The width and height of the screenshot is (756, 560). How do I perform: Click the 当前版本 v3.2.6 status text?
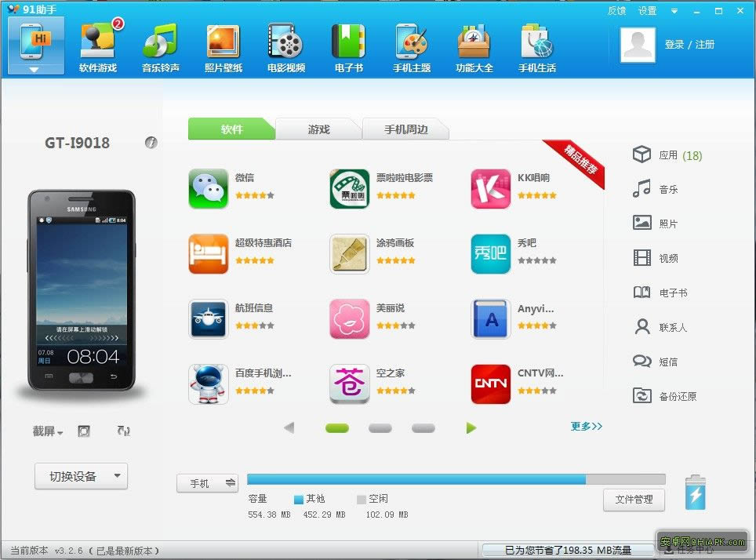coord(85,551)
